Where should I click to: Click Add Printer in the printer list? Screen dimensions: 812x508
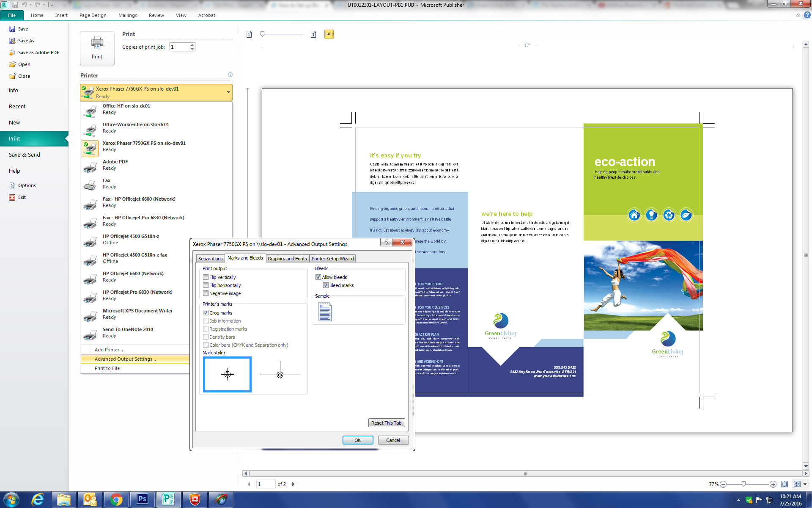(109, 349)
